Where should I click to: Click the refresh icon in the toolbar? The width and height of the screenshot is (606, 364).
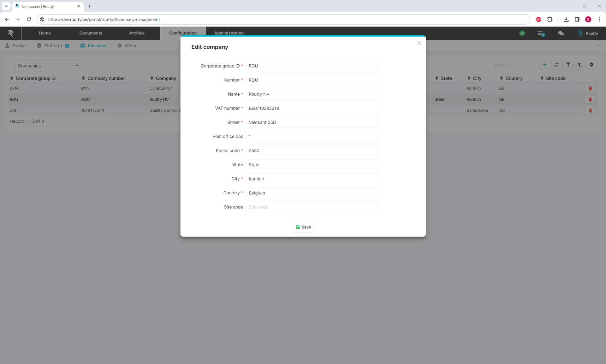pyautogui.click(x=557, y=65)
